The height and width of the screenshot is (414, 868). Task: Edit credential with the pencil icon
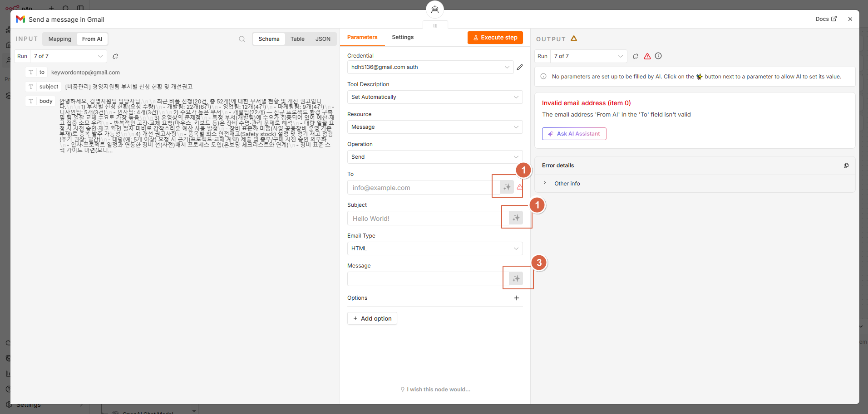tap(520, 67)
